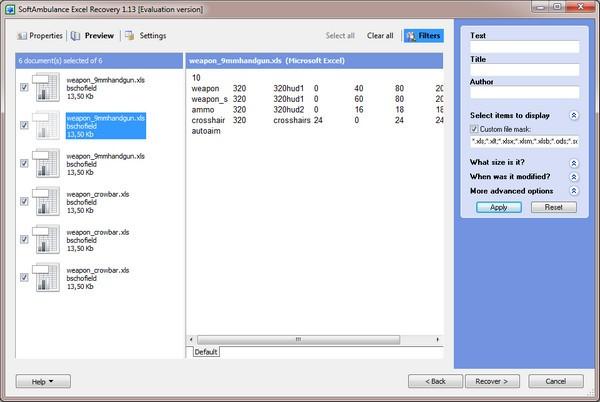Expand the More advanced options section

[574, 191]
